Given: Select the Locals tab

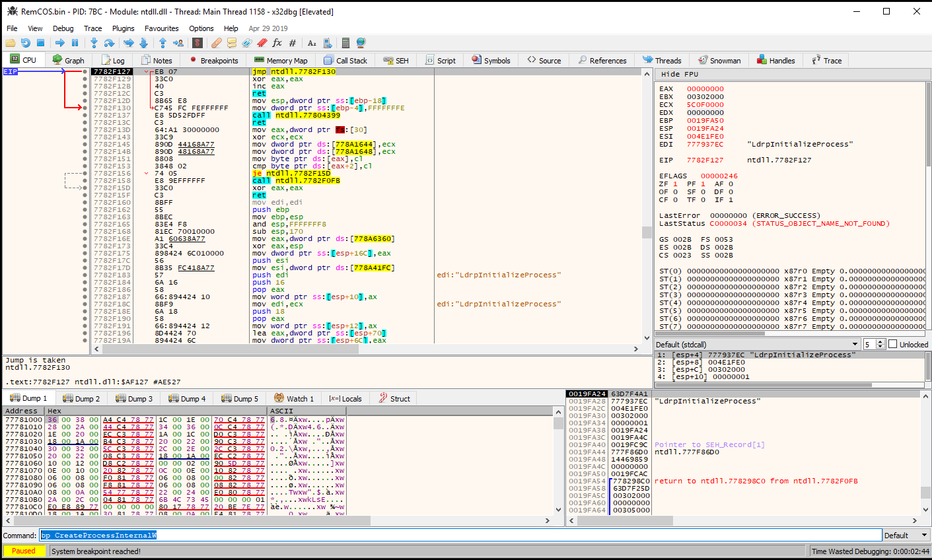Looking at the screenshot, I should pyautogui.click(x=345, y=398).
